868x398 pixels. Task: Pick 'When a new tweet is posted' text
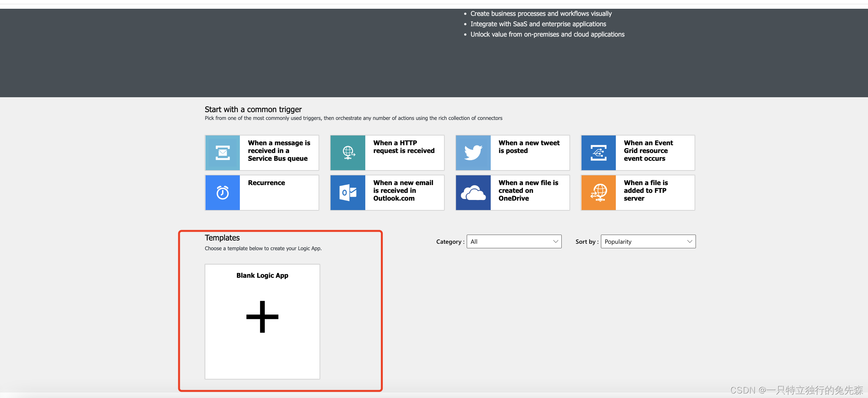tap(529, 146)
